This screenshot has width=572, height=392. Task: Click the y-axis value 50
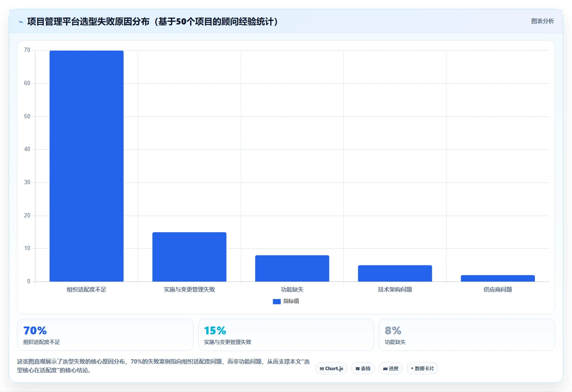27,117
